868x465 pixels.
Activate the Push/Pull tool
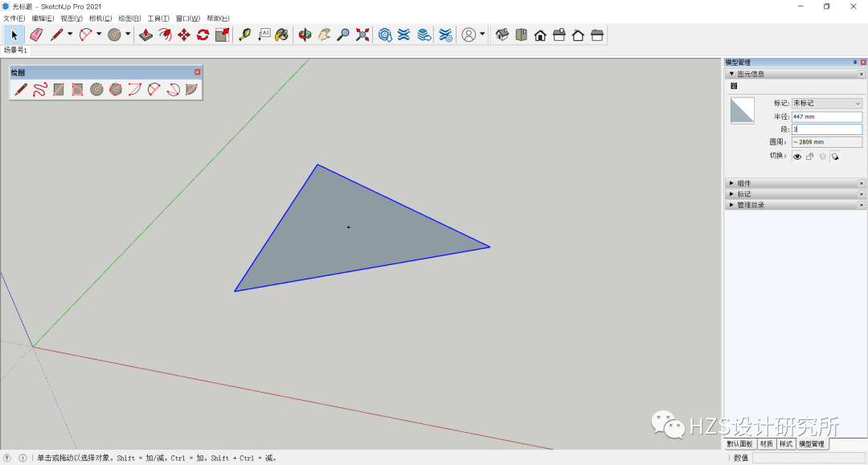147,35
